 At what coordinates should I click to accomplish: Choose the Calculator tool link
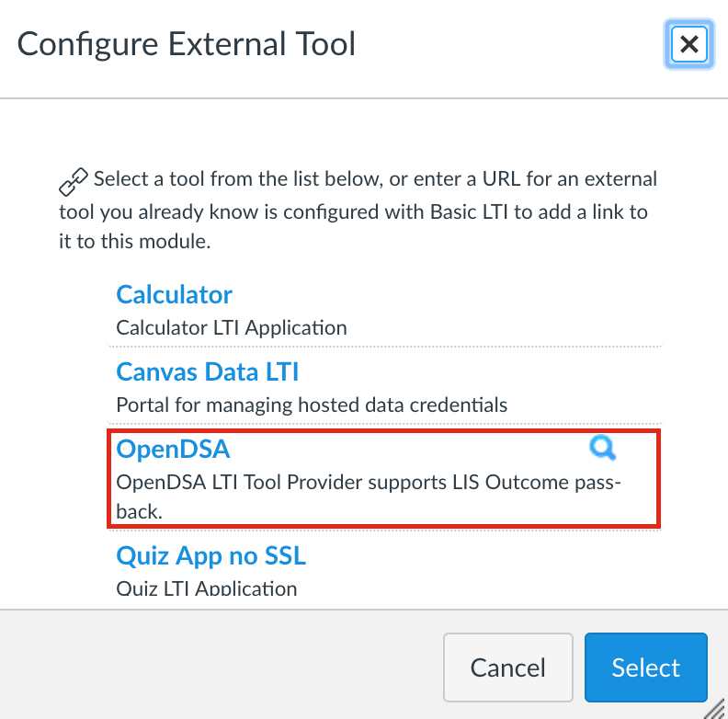tap(174, 294)
